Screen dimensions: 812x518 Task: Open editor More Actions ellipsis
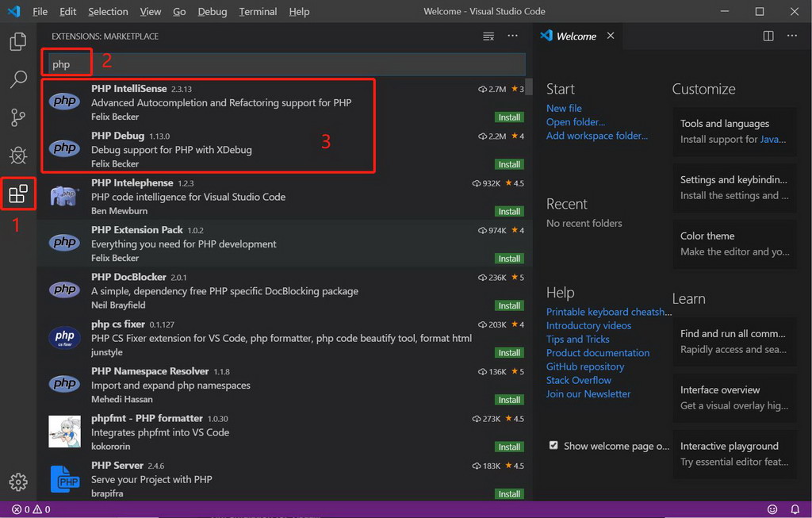click(x=792, y=36)
